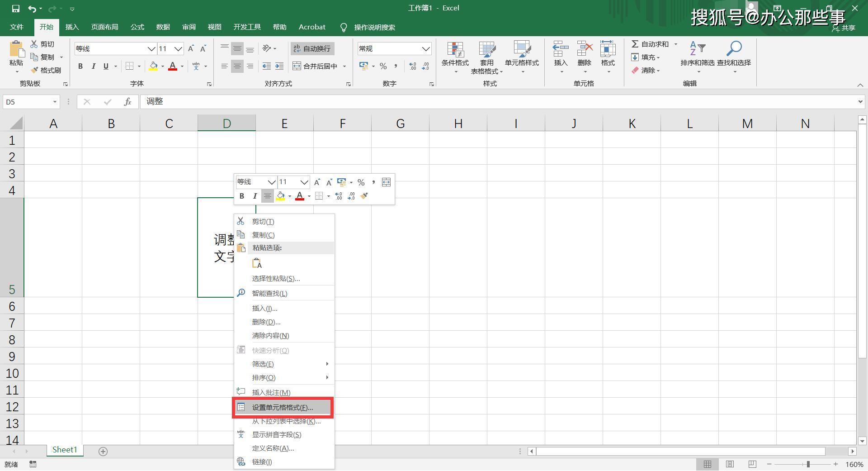Open the mini toolbar font size dropdown
Image resolution: width=868 pixels, height=471 pixels.
(x=304, y=182)
